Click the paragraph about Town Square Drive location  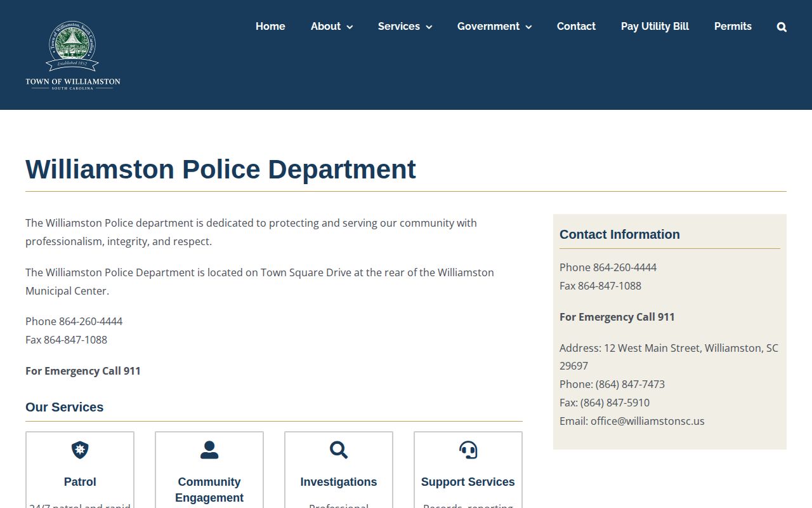pos(259,281)
